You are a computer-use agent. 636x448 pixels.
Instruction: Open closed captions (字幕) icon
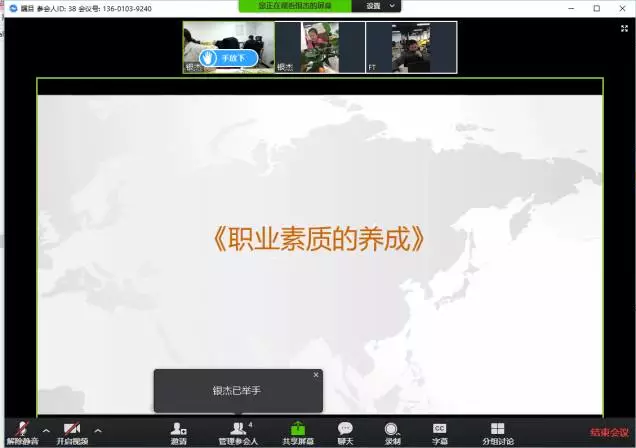tap(439, 429)
